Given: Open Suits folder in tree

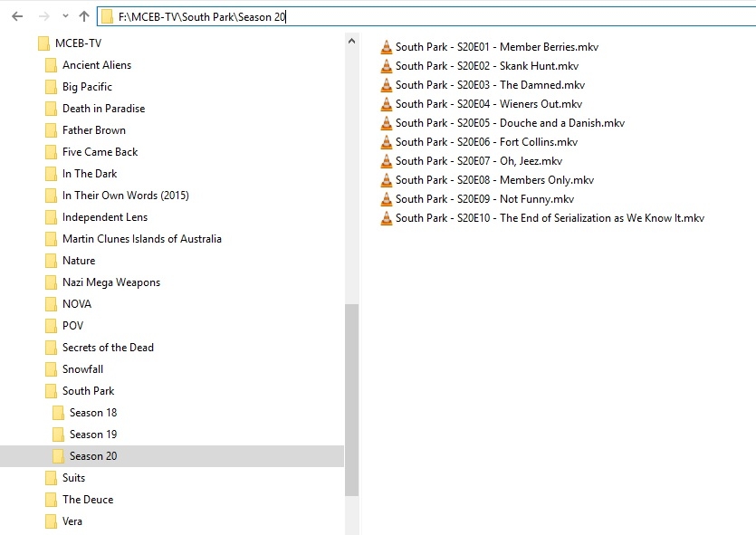Looking at the screenshot, I should 73,478.
